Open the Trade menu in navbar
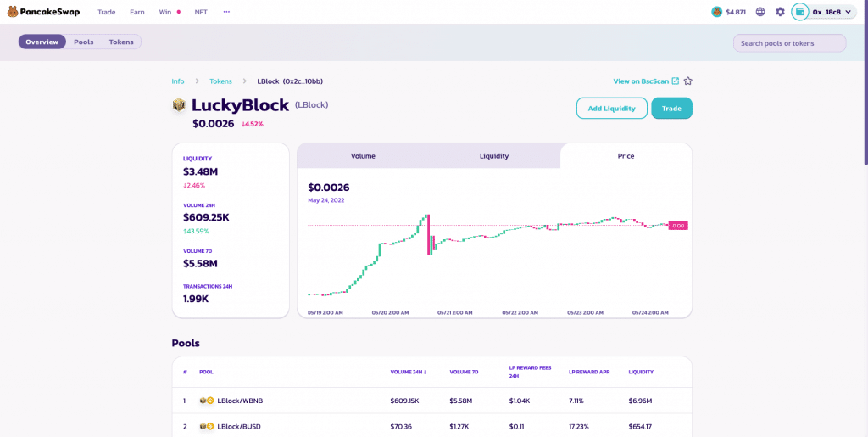The width and height of the screenshot is (868, 437). click(x=106, y=12)
